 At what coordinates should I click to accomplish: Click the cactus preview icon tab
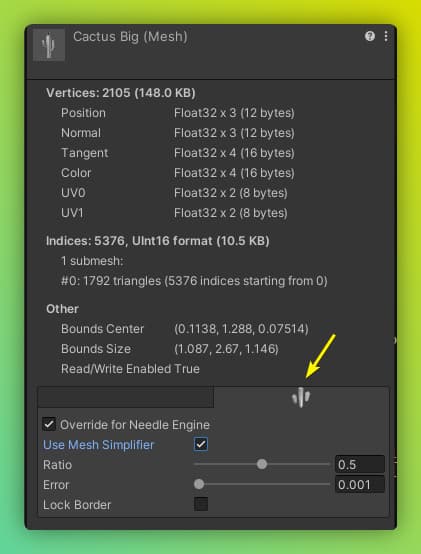pos(301,397)
